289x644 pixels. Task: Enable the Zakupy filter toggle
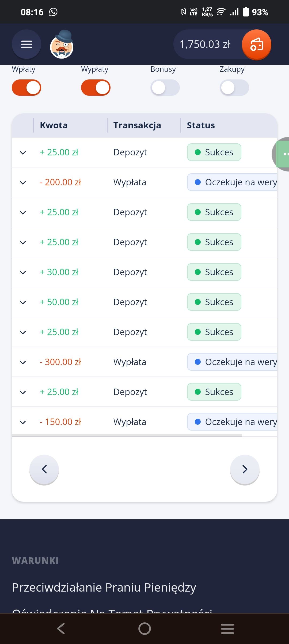pyautogui.click(x=234, y=88)
